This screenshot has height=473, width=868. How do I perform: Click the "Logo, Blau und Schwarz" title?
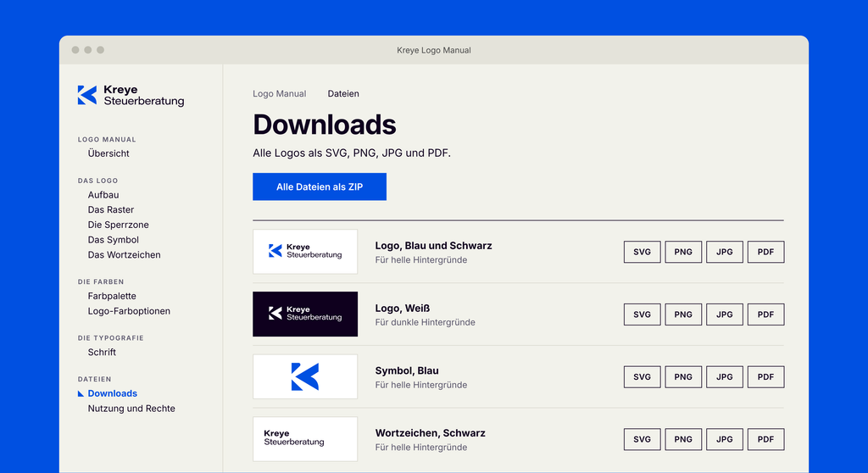(433, 245)
